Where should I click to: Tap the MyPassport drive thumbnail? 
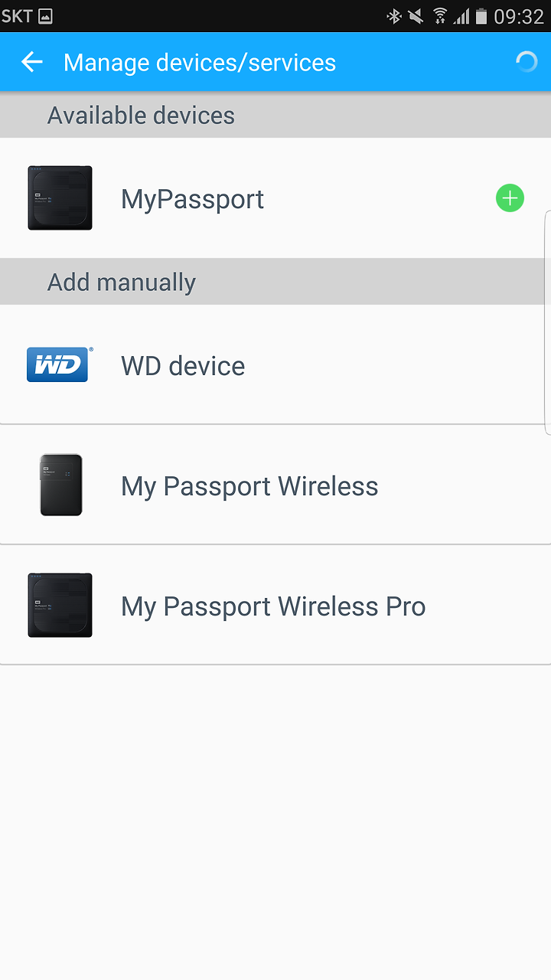[x=60, y=198]
